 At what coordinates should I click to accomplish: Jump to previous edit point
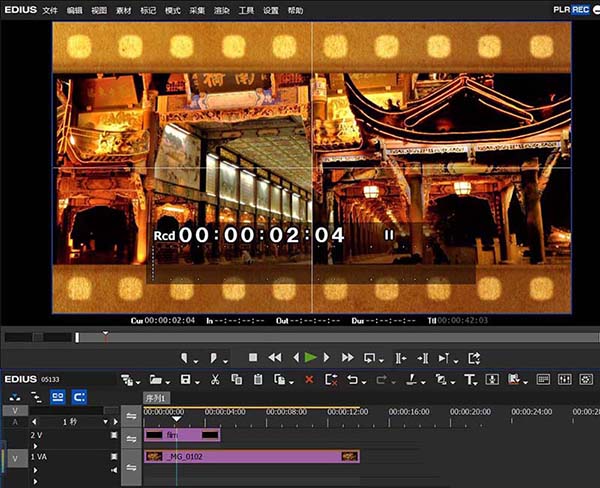point(401,358)
